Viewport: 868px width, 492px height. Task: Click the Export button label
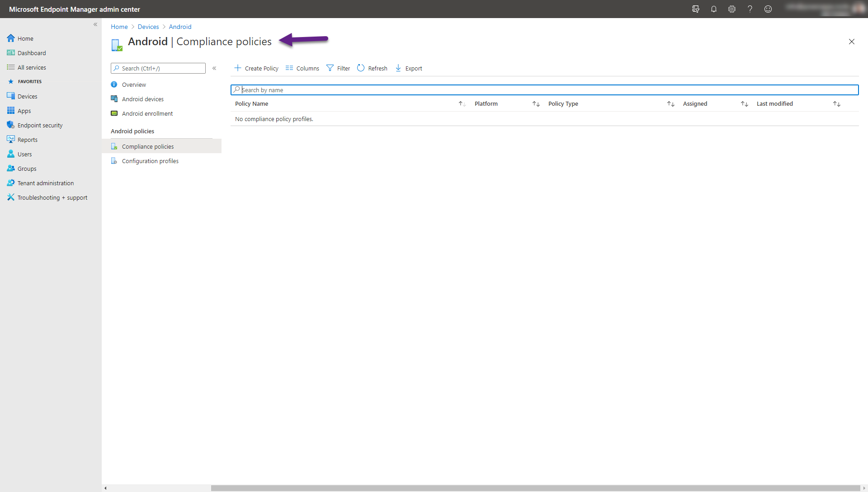(x=414, y=68)
